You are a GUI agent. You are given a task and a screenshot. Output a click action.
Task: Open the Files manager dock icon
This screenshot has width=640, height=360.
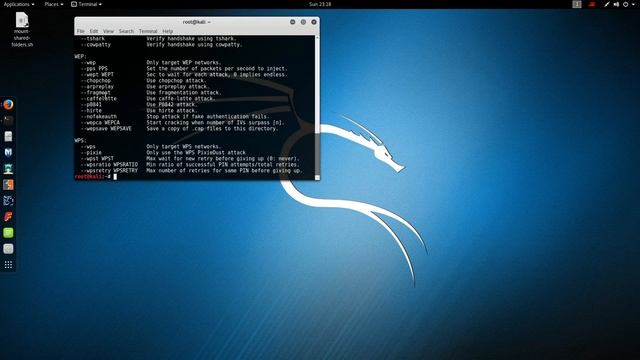[x=8, y=136]
